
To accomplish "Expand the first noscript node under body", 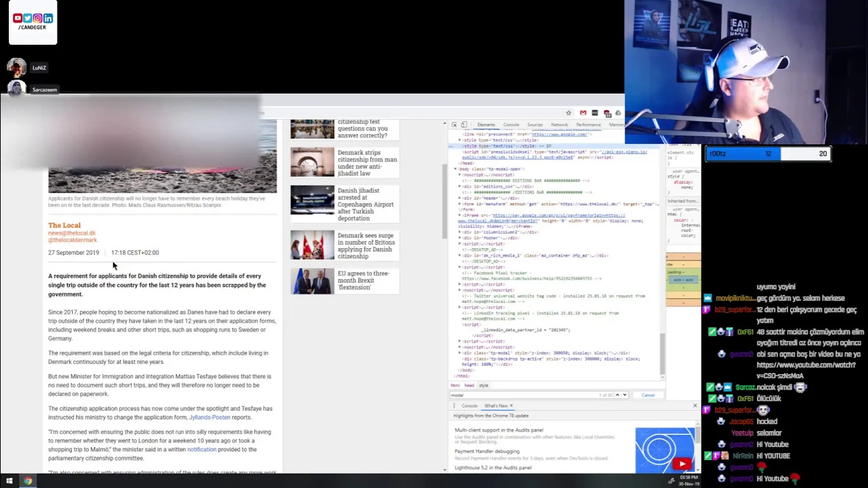I will pos(460,175).
